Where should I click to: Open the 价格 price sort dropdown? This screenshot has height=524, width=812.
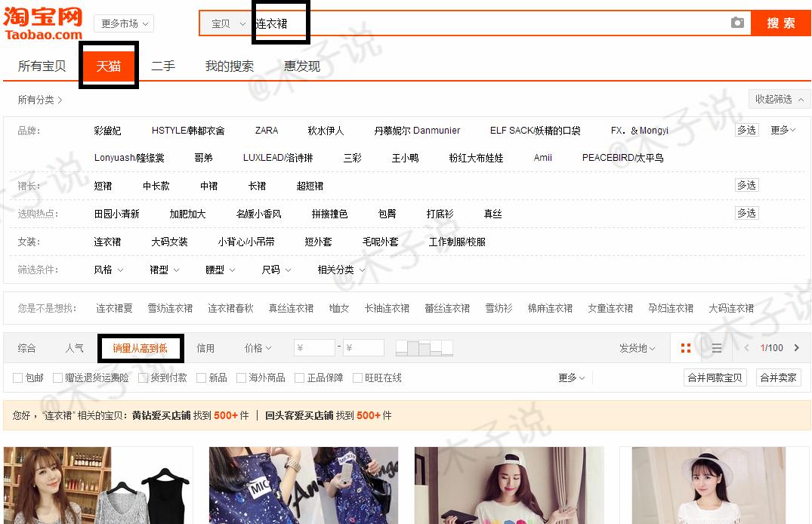pos(258,348)
